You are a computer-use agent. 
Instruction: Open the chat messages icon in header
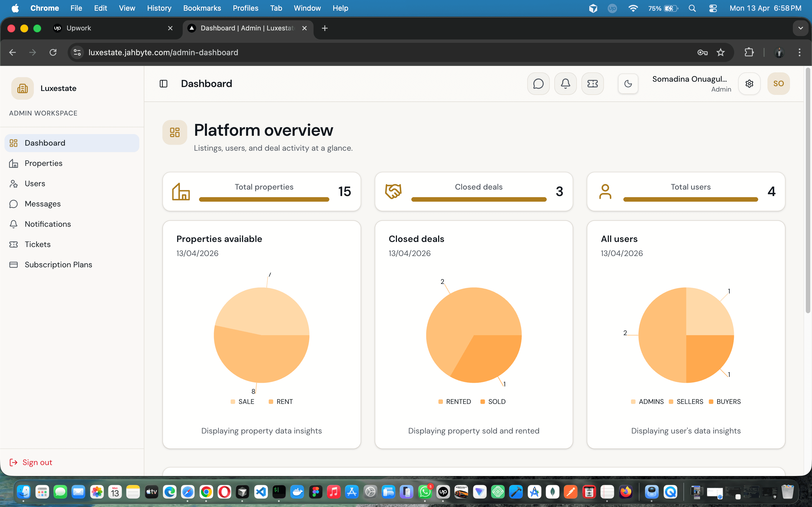538,83
